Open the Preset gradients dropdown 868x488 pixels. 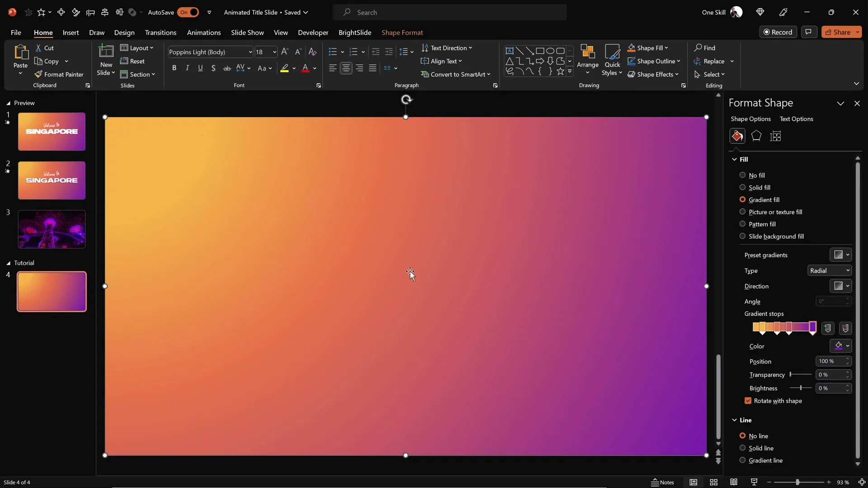[840, 255]
